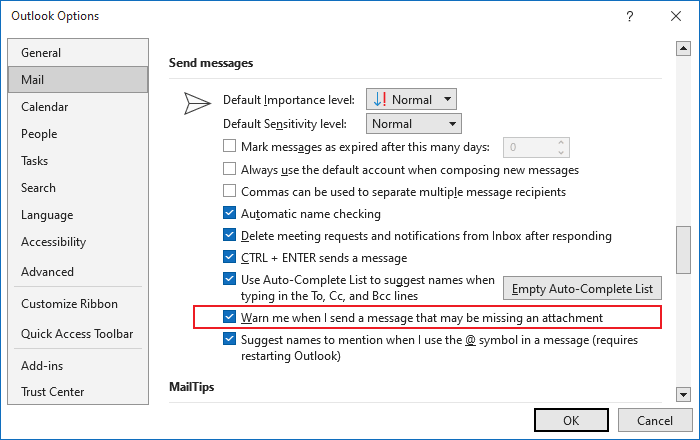Select the Mail options category
This screenshot has width=700, height=440.
(78, 79)
